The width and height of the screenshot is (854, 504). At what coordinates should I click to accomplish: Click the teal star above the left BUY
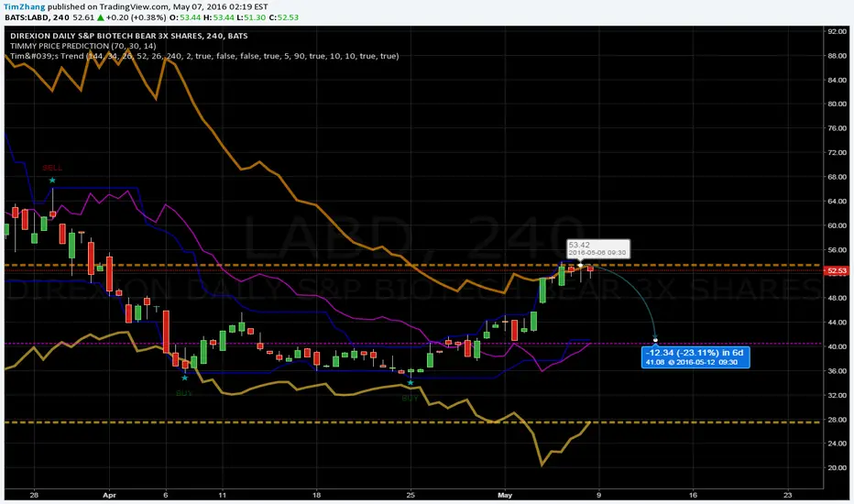(184, 378)
